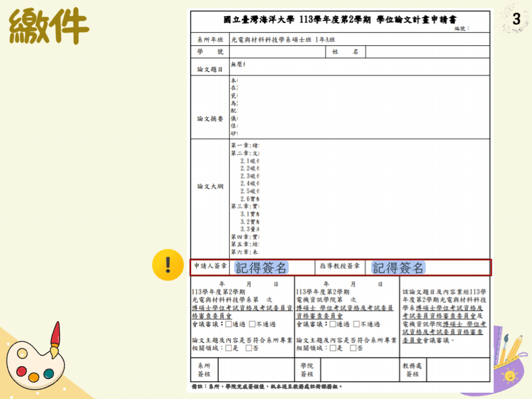Click the 該論文題目及內容業經 paragraph
The image size is (532, 399).
click(445, 316)
